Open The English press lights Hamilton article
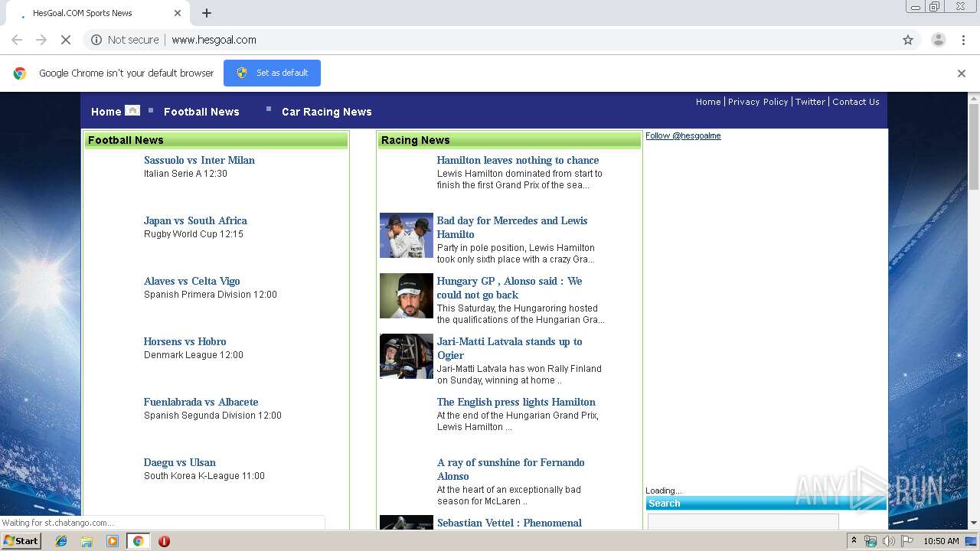Screen dimensions: 980x551 [516, 402]
